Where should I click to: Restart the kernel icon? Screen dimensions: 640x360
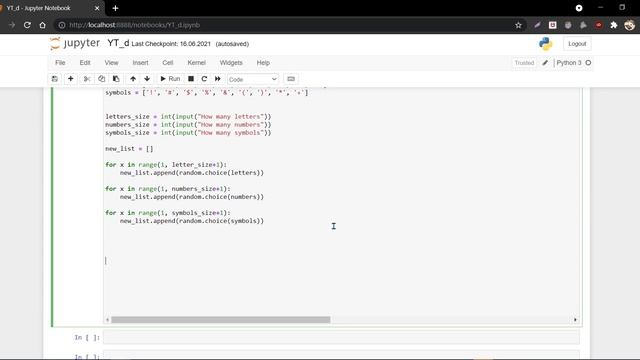pos(204,79)
